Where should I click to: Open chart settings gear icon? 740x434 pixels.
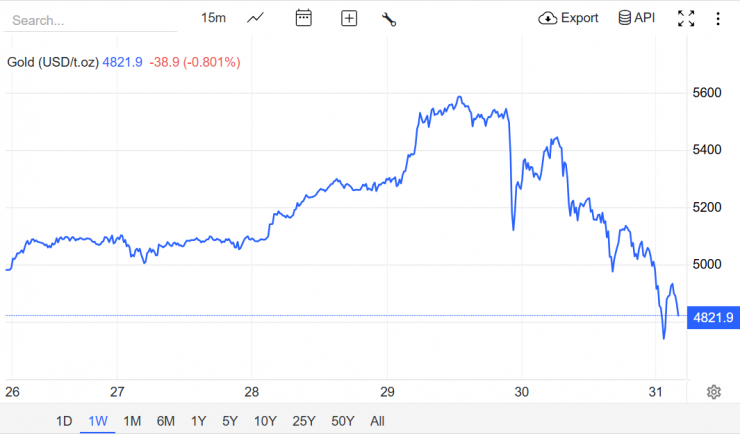714,391
